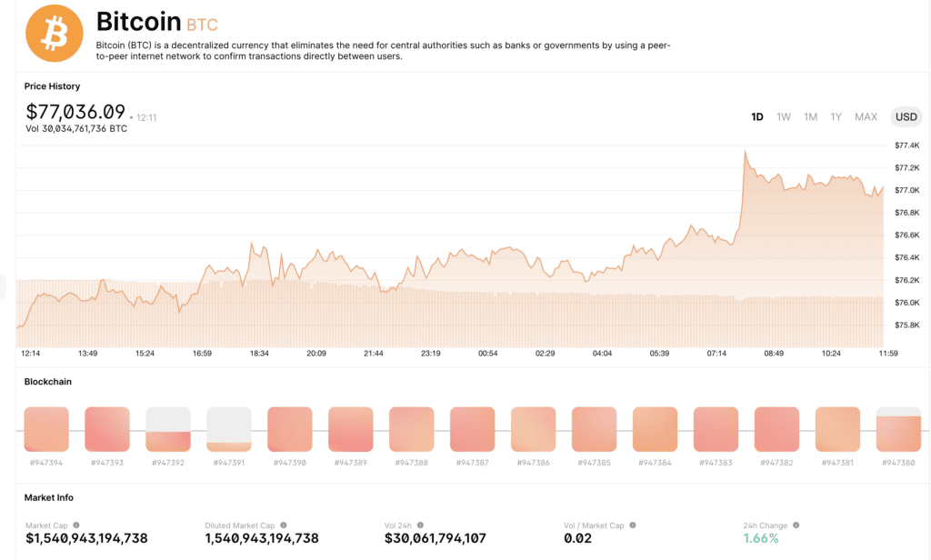Open block #947387 tile
Image resolution: width=931 pixels, height=560 pixels.
pyautogui.click(x=473, y=429)
